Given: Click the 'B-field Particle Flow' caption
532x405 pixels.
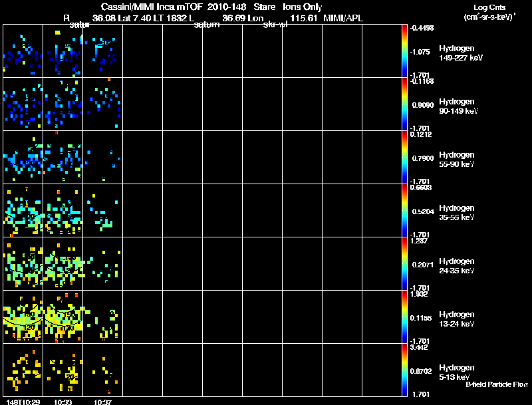Looking at the screenshot, I should (x=497, y=384).
